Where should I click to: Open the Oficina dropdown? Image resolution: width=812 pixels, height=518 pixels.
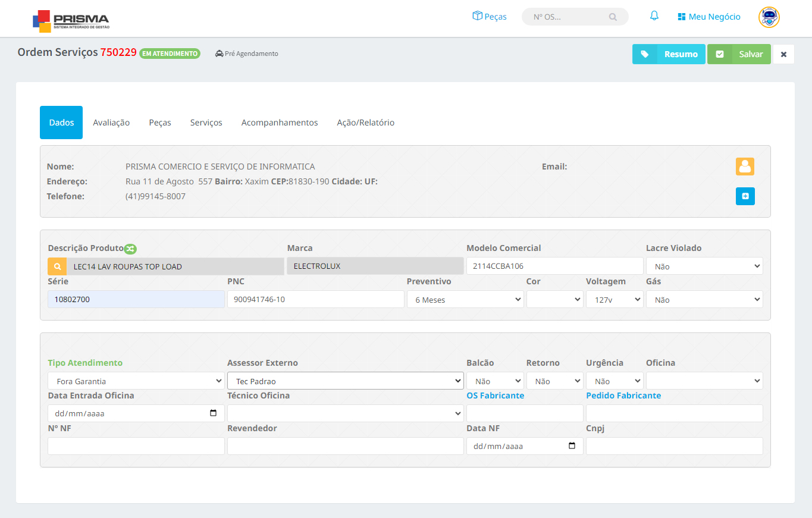tap(704, 381)
